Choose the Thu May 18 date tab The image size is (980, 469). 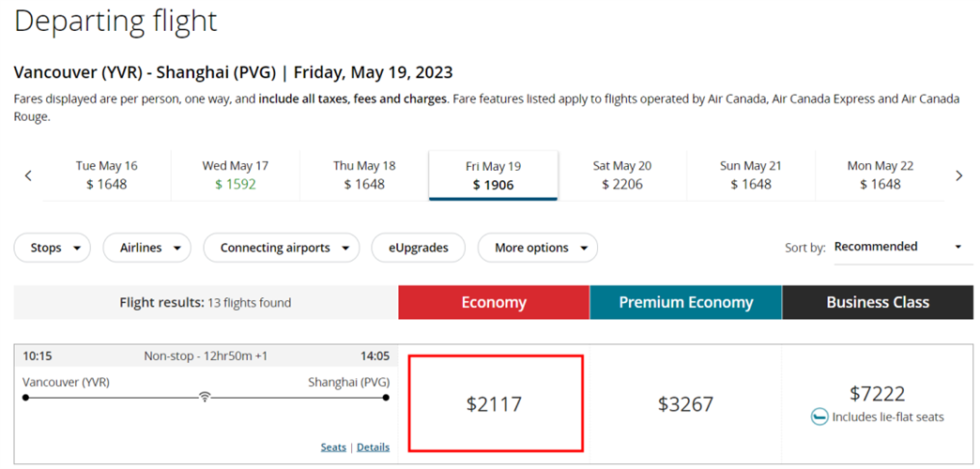coord(364,174)
